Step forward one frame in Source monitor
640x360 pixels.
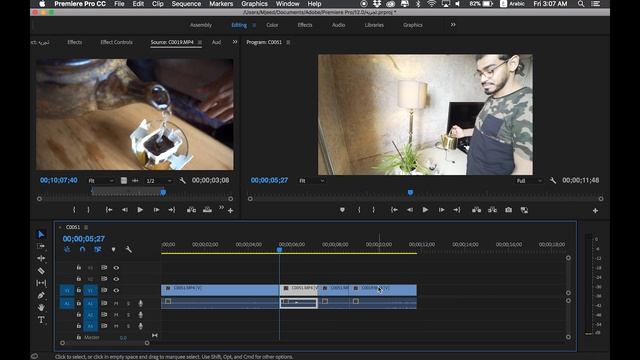(156, 210)
